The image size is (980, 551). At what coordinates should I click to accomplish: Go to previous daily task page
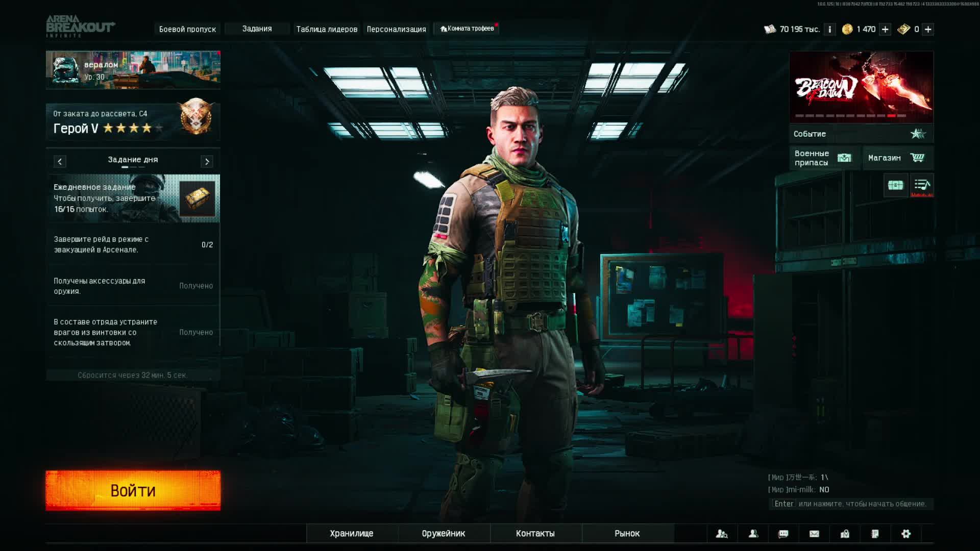coord(60,162)
